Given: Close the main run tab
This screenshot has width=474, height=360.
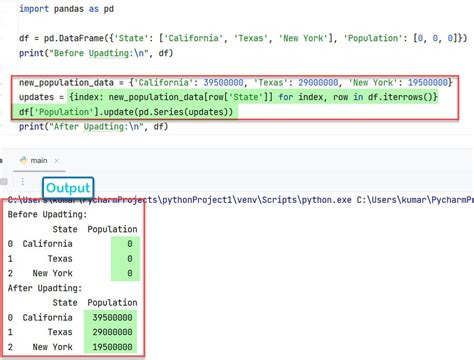Looking at the screenshot, I should pos(57,161).
